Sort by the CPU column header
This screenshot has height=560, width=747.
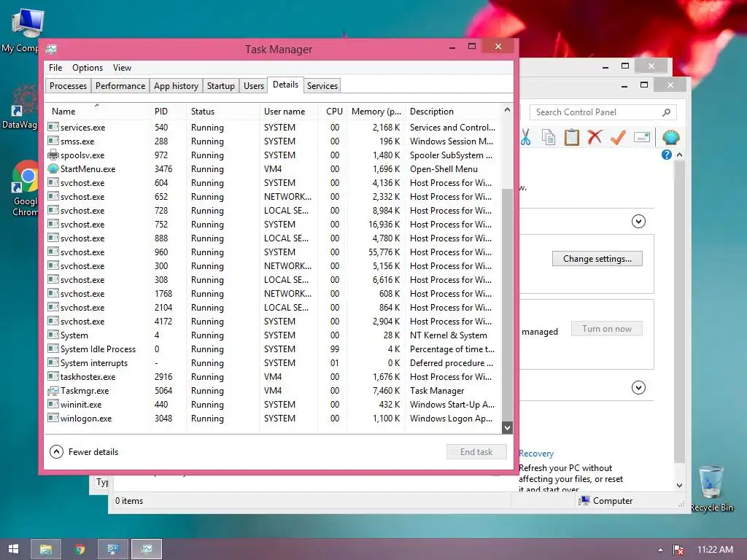[x=334, y=111]
